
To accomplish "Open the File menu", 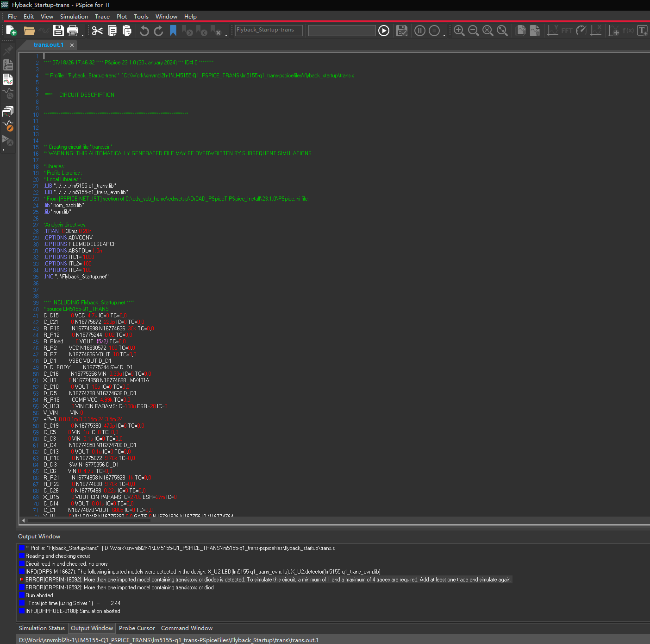I will [x=12, y=16].
